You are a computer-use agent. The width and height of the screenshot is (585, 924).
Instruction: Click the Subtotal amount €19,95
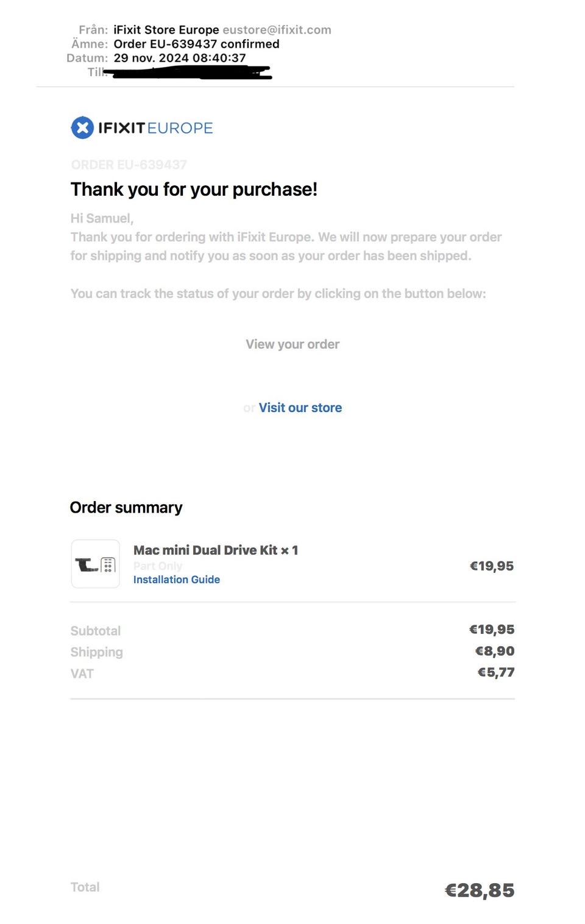coord(491,630)
